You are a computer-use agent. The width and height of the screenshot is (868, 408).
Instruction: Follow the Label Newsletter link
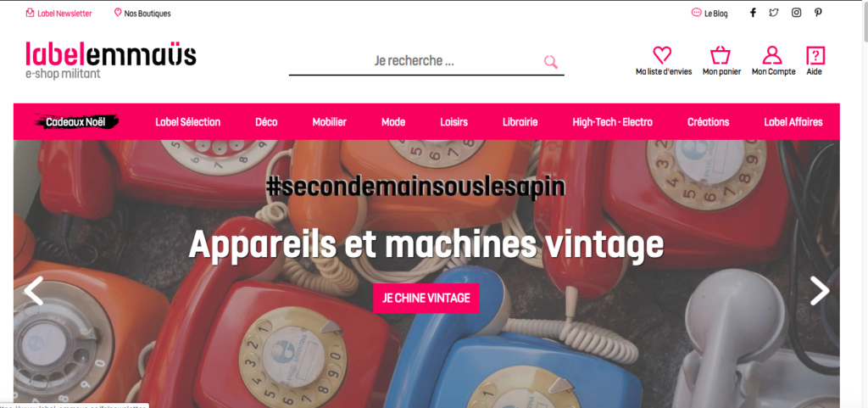pyautogui.click(x=59, y=14)
